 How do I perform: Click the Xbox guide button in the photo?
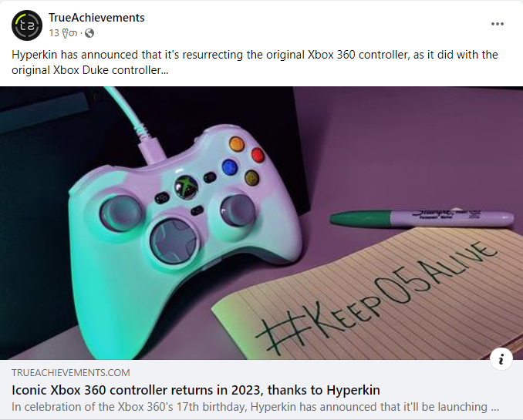click(x=187, y=187)
